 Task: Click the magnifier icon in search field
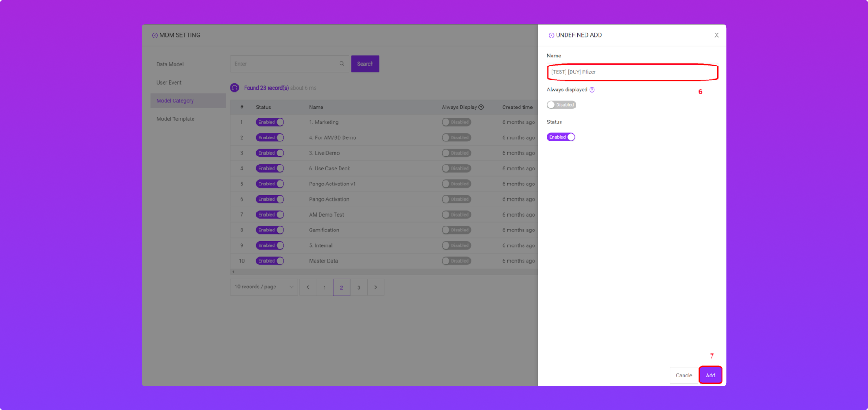click(x=342, y=64)
